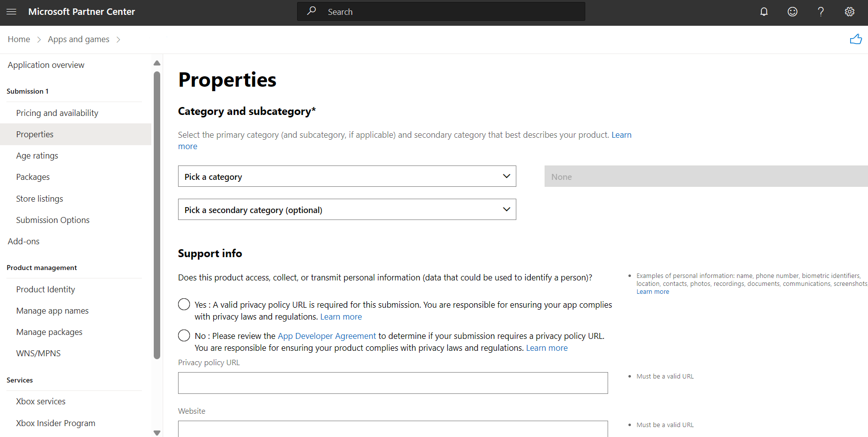Open Age ratings page

pyautogui.click(x=37, y=156)
